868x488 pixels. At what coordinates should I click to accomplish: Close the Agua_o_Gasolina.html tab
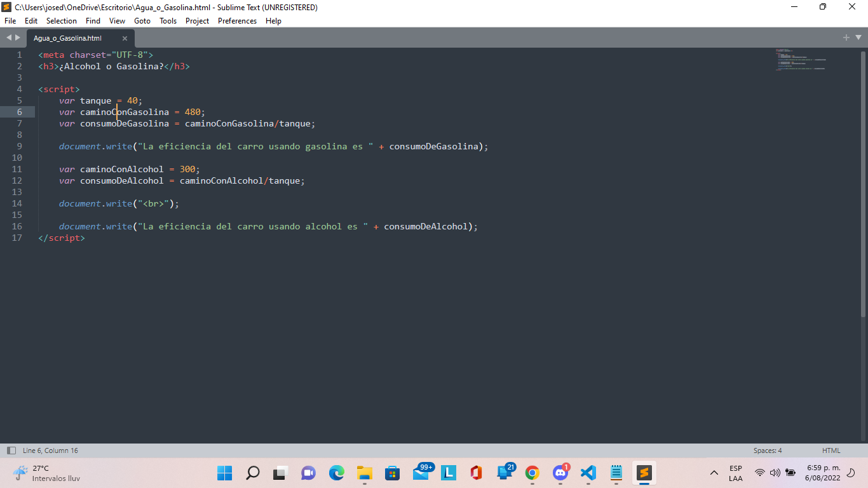point(125,38)
